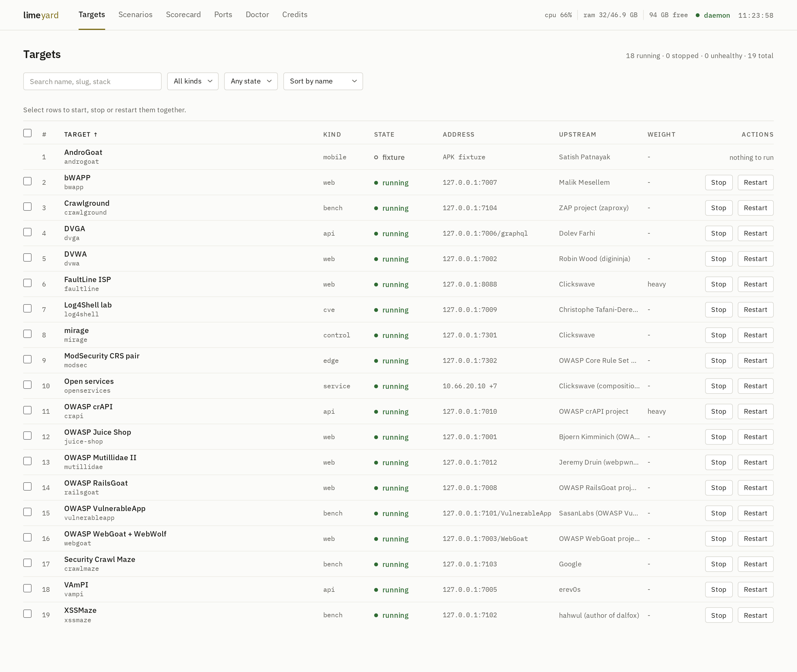Click the Security Crawl Maze name

pyautogui.click(x=99, y=560)
